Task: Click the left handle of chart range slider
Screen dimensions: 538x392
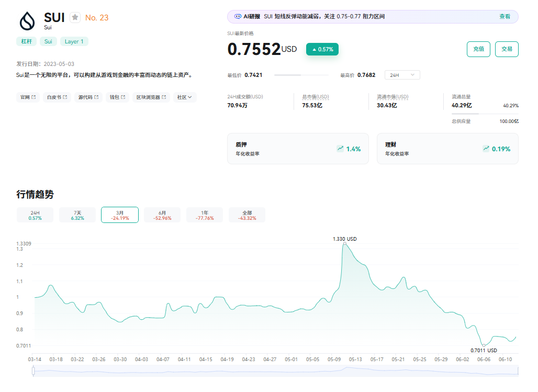Action: tap(33, 371)
